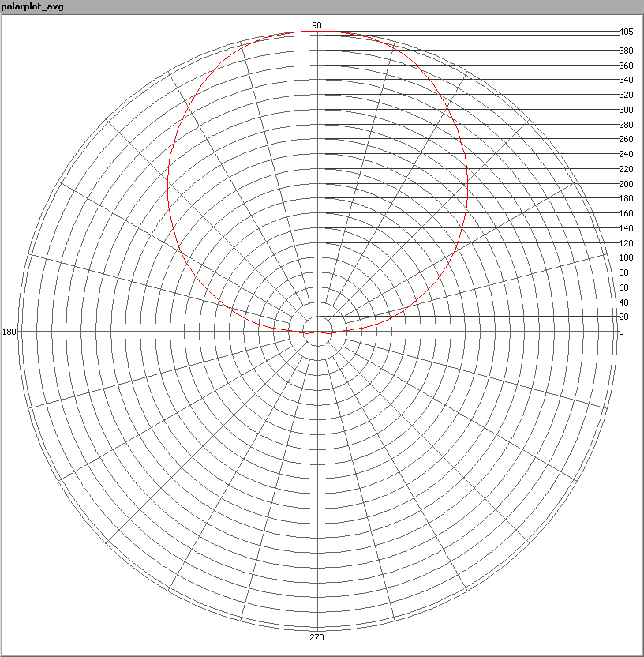
Task: Click the 180 degree axis label
Action: pyautogui.click(x=9, y=332)
